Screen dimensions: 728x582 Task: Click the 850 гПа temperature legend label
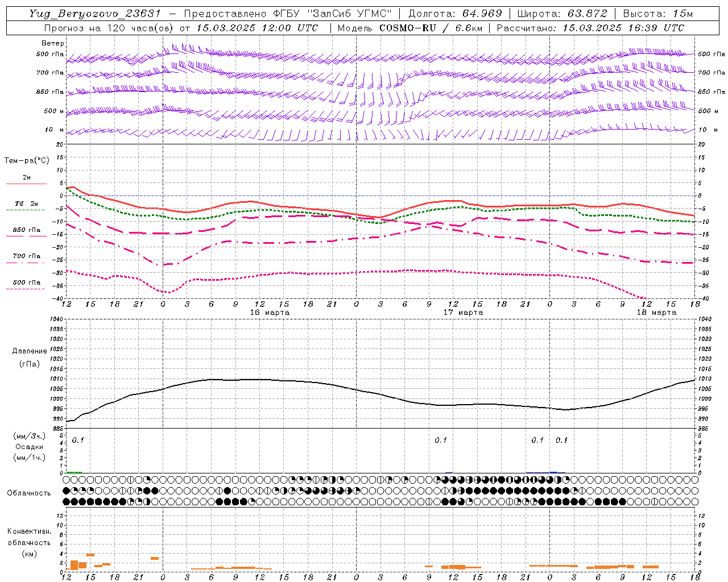pyautogui.click(x=27, y=230)
